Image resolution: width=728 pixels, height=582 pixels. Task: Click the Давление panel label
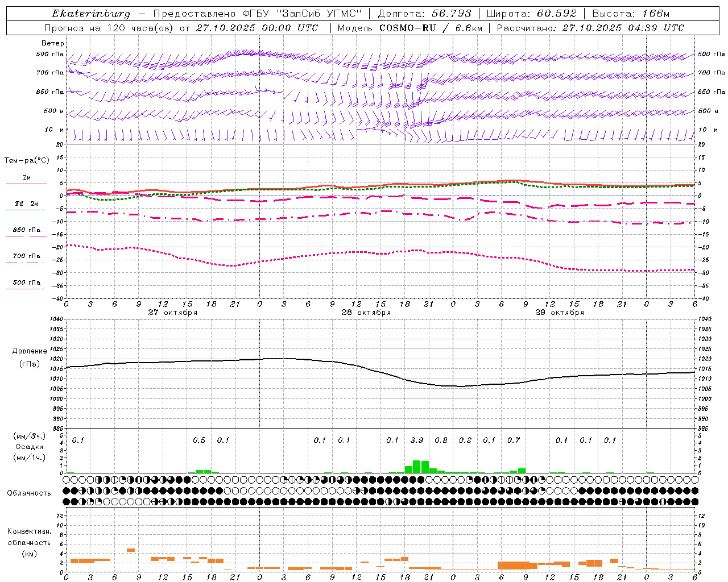pyautogui.click(x=30, y=351)
